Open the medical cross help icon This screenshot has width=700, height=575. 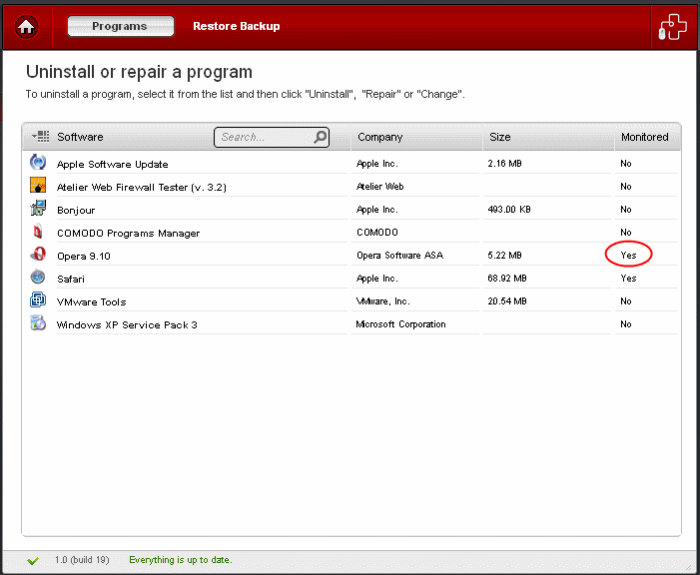673,27
